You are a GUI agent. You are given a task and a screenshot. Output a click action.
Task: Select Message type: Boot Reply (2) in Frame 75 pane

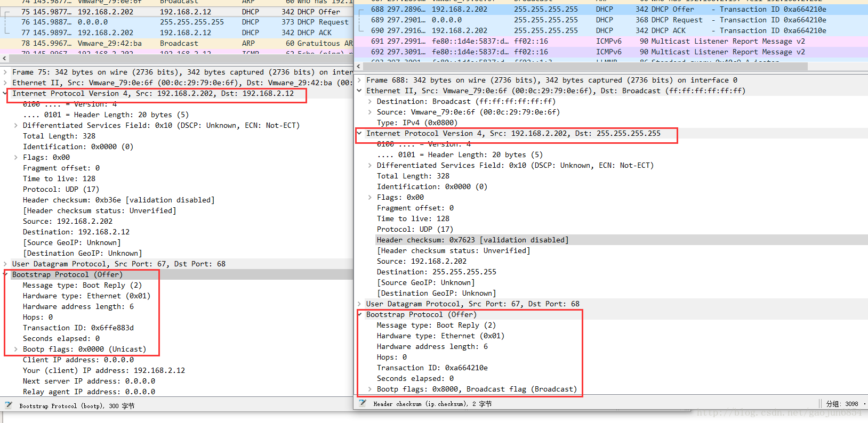point(82,285)
